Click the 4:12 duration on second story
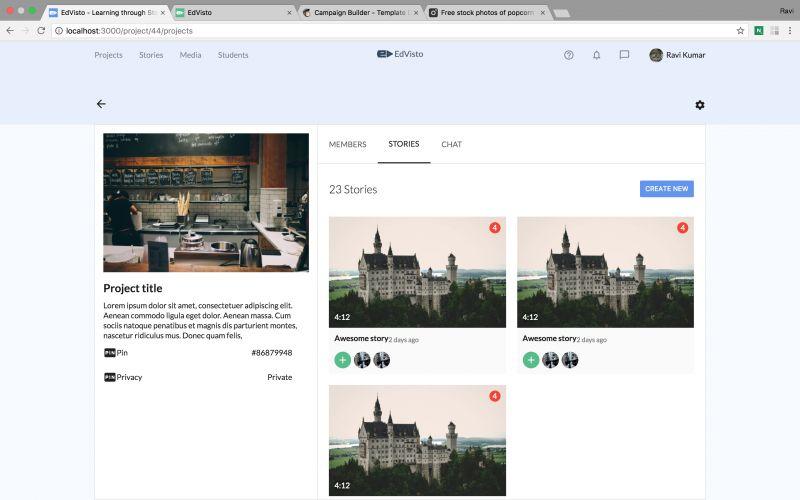Image resolution: width=800 pixels, height=500 pixels. pyautogui.click(x=530, y=317)
